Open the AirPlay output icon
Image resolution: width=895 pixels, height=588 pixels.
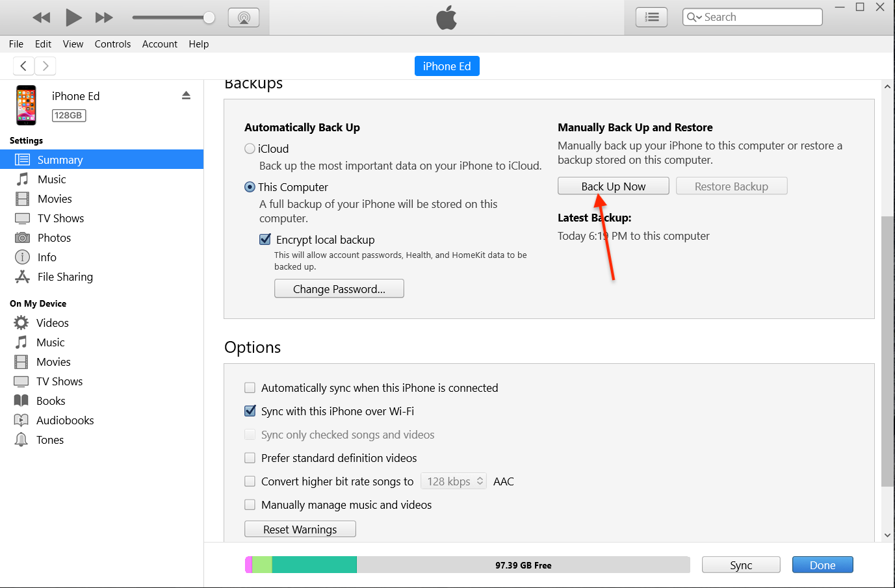point(244,18)
